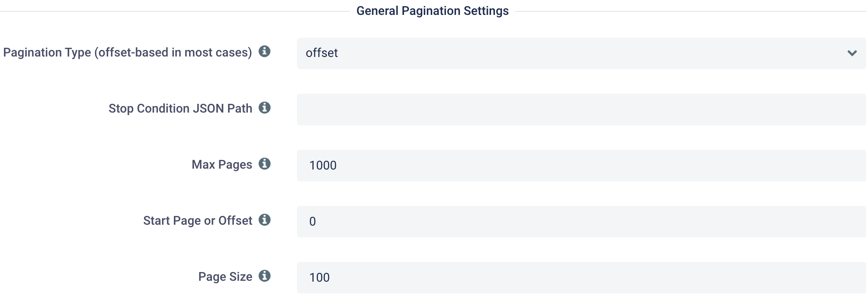
Task: Click the selected offset text in dropdown
Action: coord(322,53)
